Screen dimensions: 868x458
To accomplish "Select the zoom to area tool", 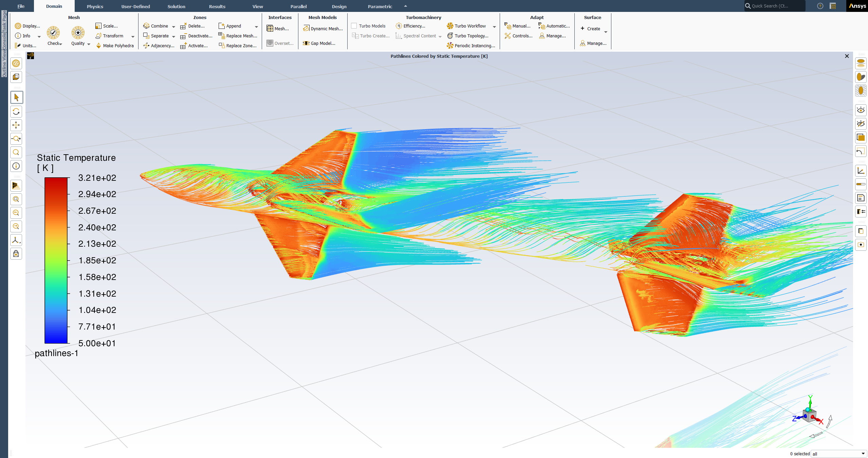I will click(x=16, y=152).
